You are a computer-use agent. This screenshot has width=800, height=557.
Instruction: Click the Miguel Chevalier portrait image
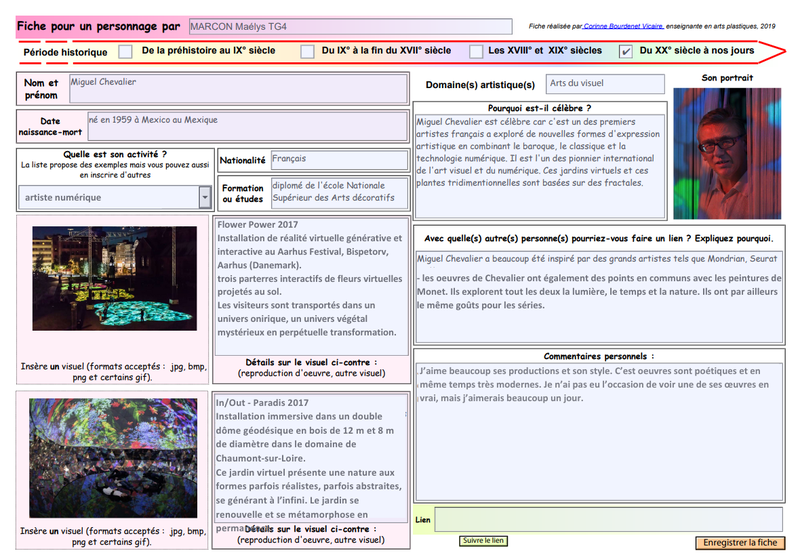tap(727, 153)
